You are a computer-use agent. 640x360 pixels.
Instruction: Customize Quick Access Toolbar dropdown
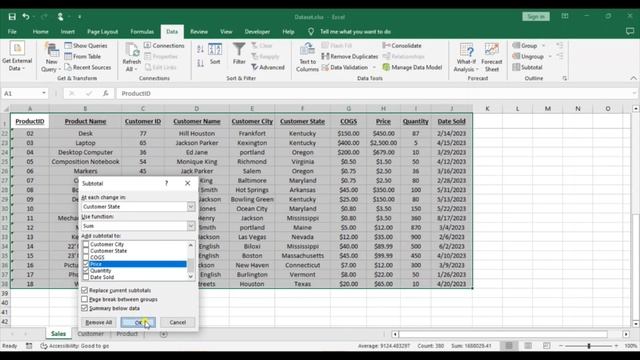(x=80, y=17)
